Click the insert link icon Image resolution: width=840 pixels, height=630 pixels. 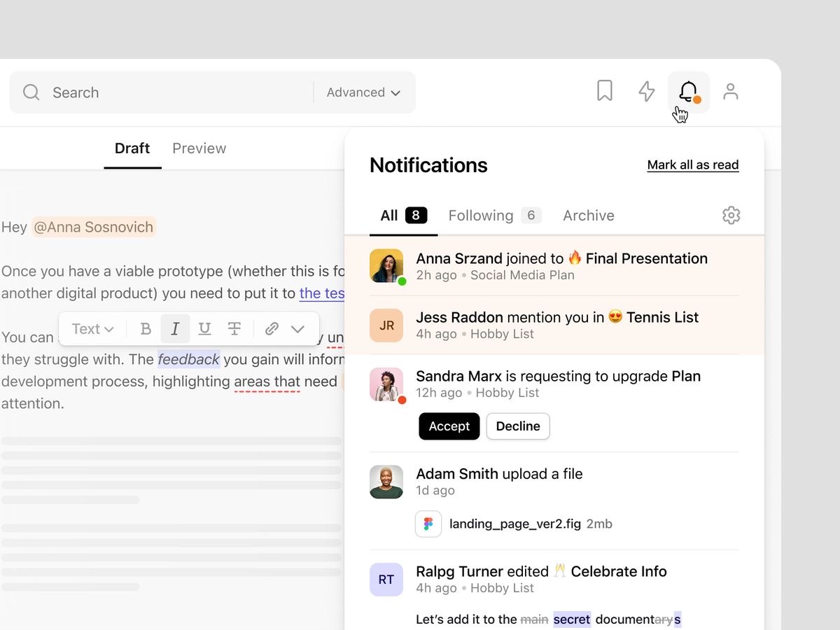(x=272, y=329)
